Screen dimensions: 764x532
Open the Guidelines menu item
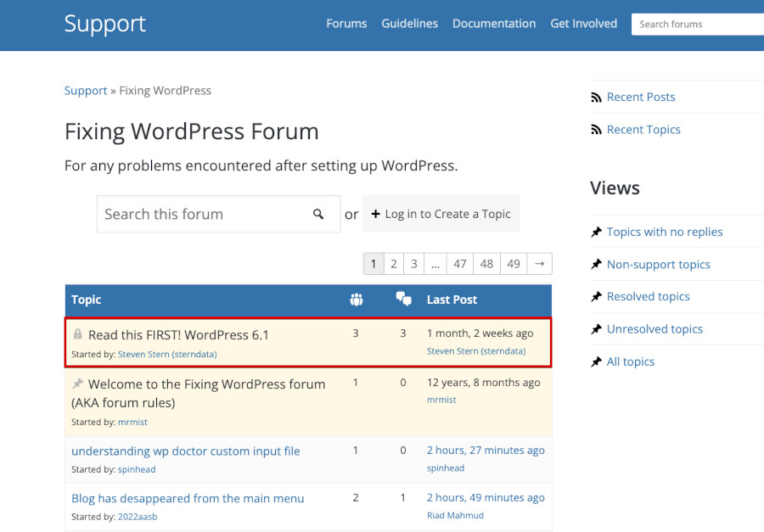(x=409, y=24)
